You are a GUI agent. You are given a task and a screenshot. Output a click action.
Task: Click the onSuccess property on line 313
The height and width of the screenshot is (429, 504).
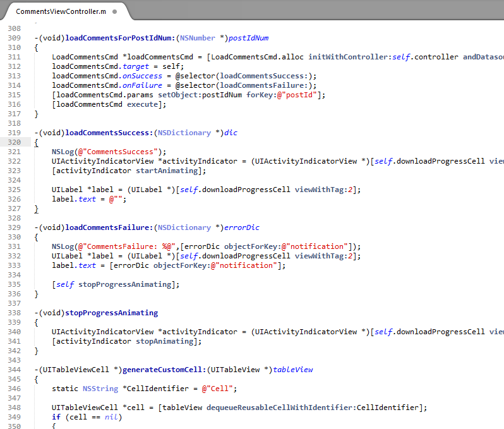click(142, 76)
